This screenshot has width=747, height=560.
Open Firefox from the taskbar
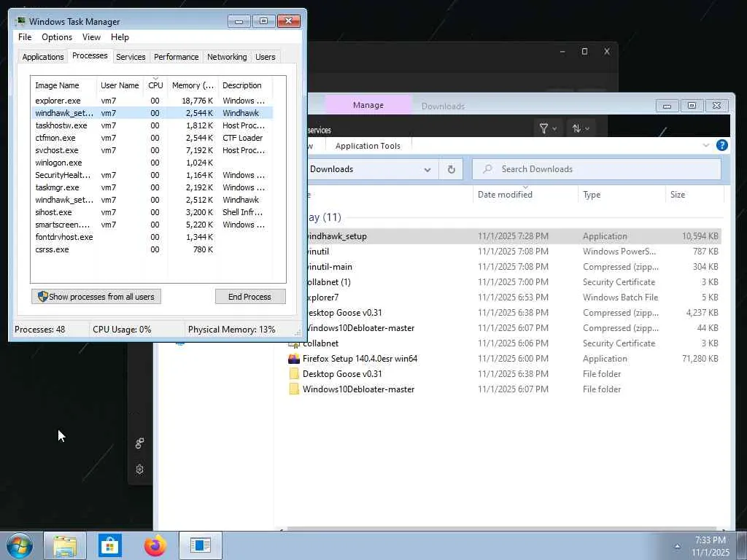(155, 545)
